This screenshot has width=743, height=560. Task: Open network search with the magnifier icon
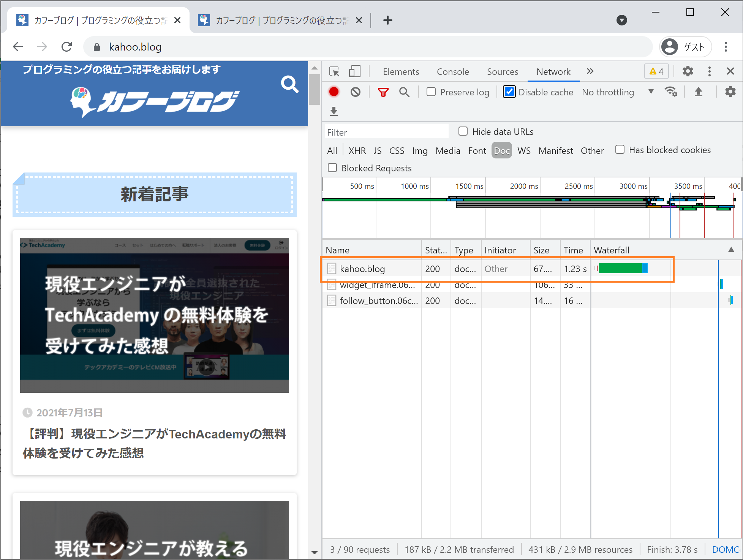point(404,92)
